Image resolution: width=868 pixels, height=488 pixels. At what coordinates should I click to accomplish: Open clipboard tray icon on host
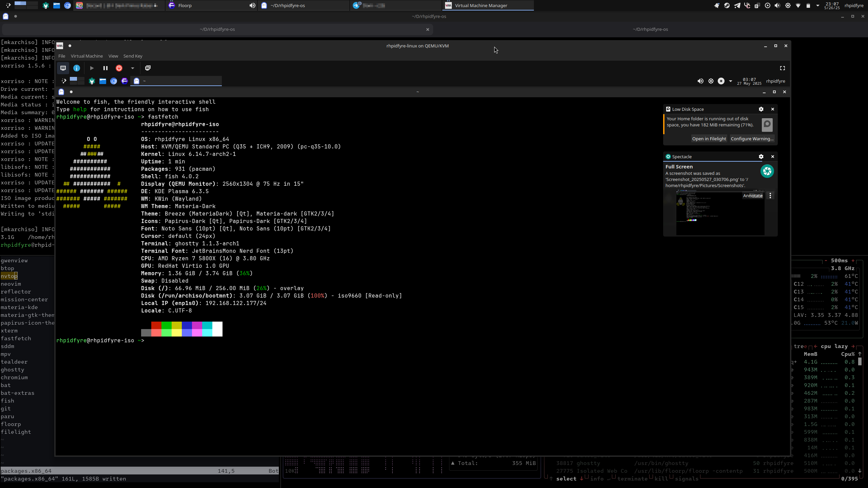[x=757, y=5]
